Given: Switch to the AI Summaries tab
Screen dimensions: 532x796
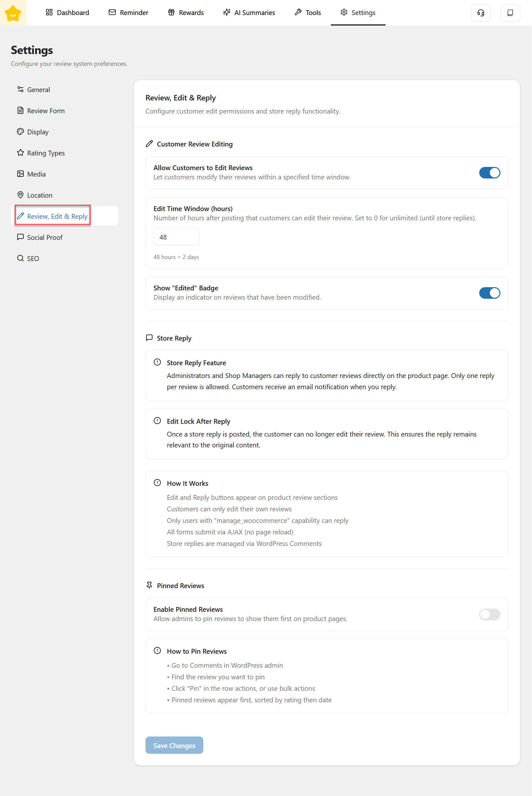Looking at the screenshot, I should pyautogui.click(x=249, y=13).
